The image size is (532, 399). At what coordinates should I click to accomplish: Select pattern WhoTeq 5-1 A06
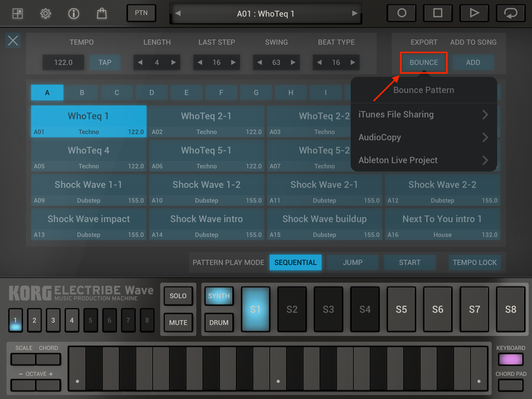pyautogui.click(x=207, y=156)
